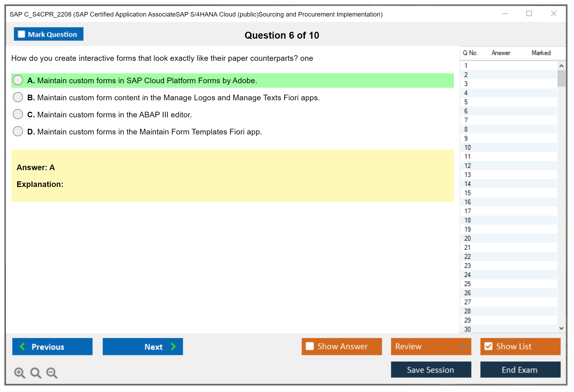Uncheck the Show List checkbox
The height and width of the screenshot is (392, 574).
coord(488,346)
